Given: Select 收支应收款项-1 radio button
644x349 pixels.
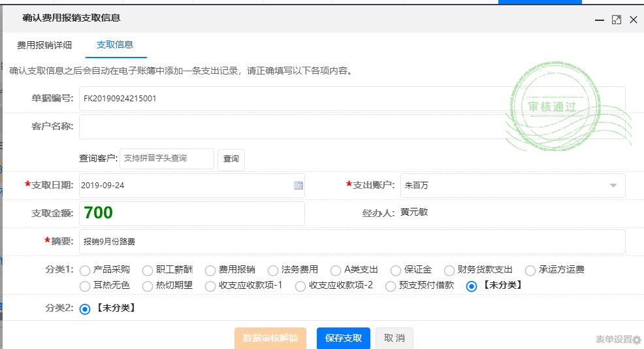Looking at the screenshot, I should click(210, 286).
